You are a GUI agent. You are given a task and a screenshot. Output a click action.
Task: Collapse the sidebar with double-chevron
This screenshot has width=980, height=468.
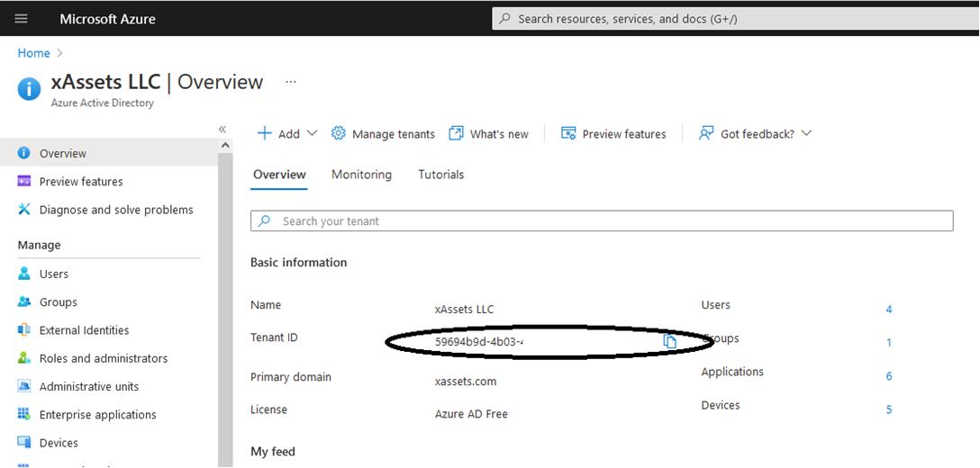pos(222,130)
